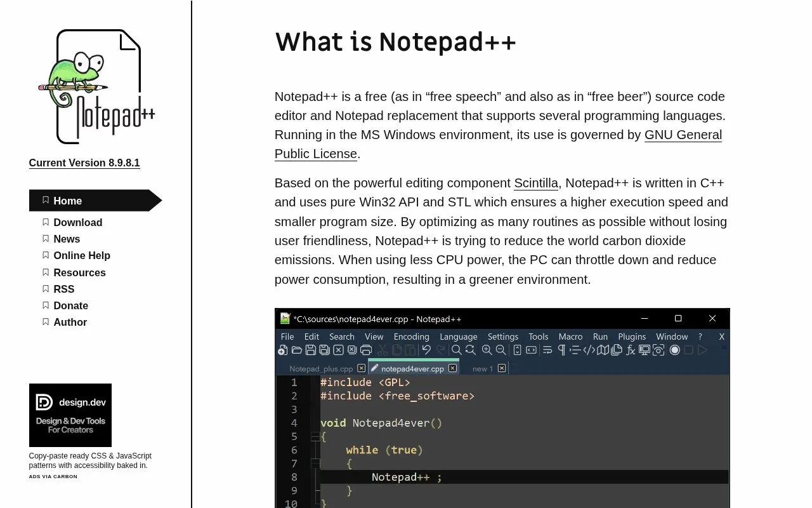Open the design.dev ad thumbnail
Image resolution: width=812 pixels, height=508 pixels.
pos(70,415)
